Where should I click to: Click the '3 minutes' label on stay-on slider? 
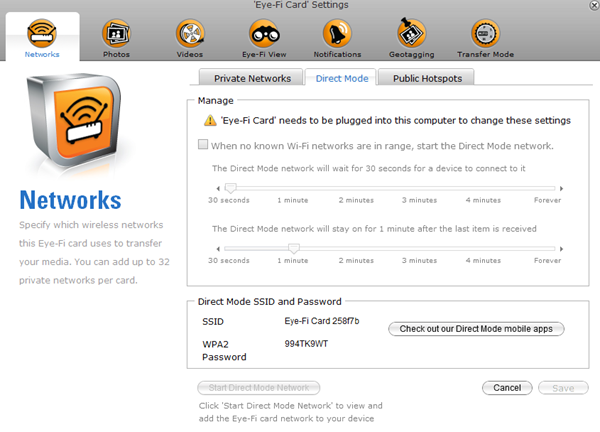pos(419,261)
